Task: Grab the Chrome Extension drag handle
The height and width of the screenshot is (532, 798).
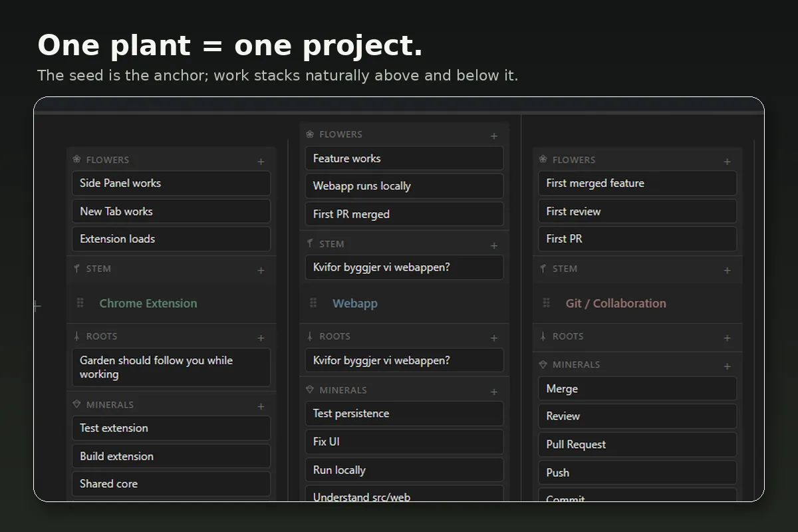Action: [80, 303]
